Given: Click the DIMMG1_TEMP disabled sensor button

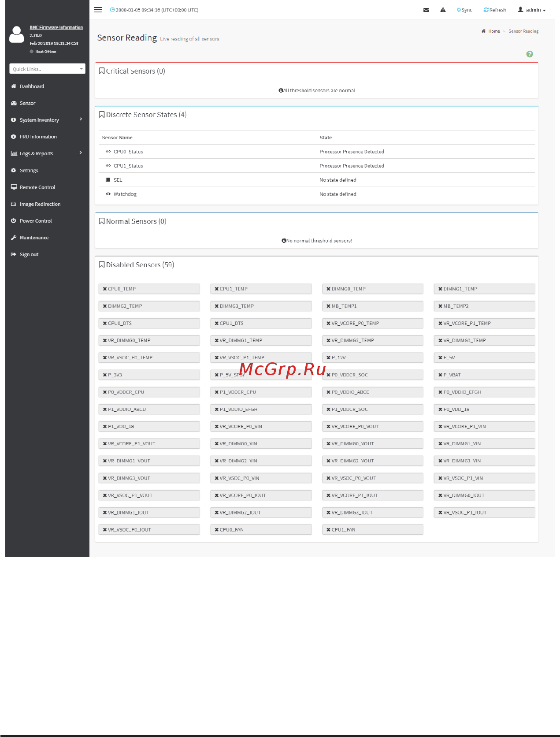Looking at the screenshot, I should [x=485, y=289].
